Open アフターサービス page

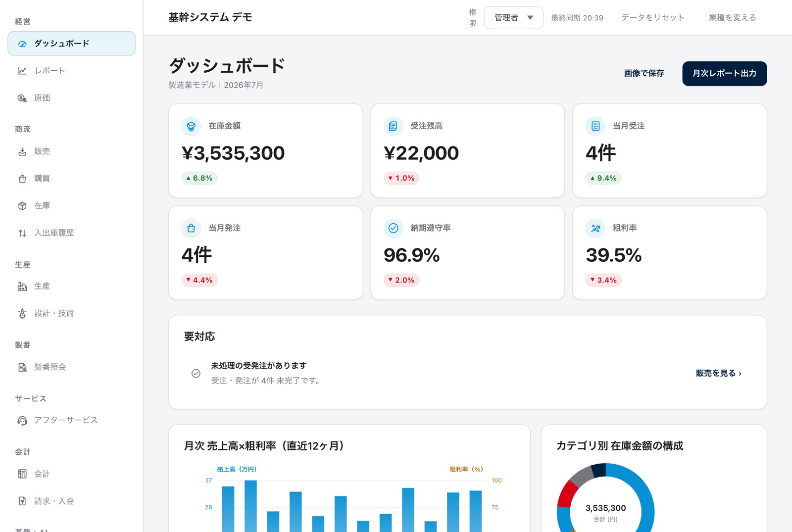click(x=71, y=420)
